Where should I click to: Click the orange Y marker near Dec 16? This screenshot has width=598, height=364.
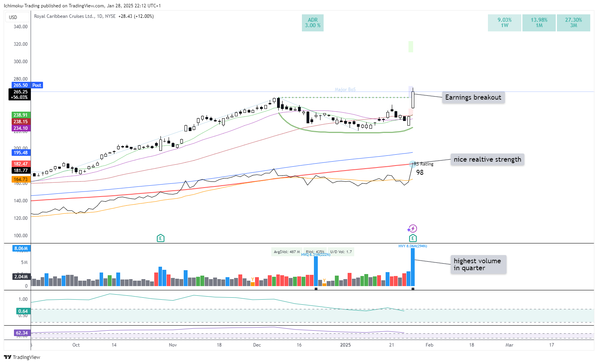point(324,280)
